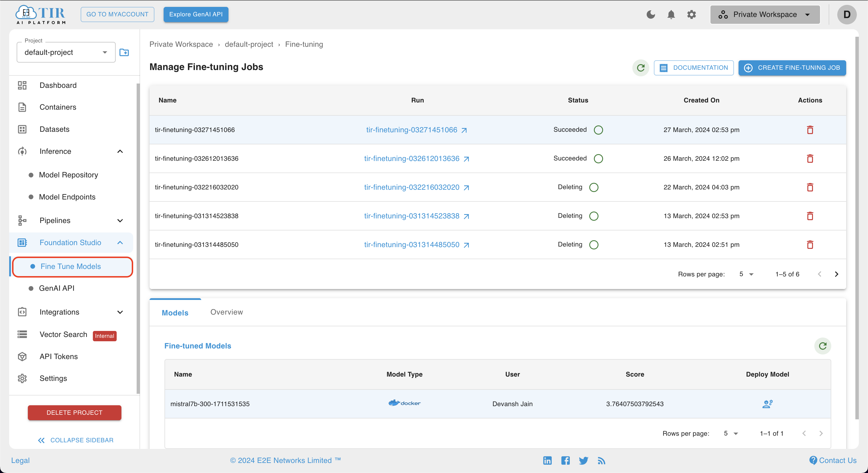Delete job tir-finetuning-03271451066

810,130
